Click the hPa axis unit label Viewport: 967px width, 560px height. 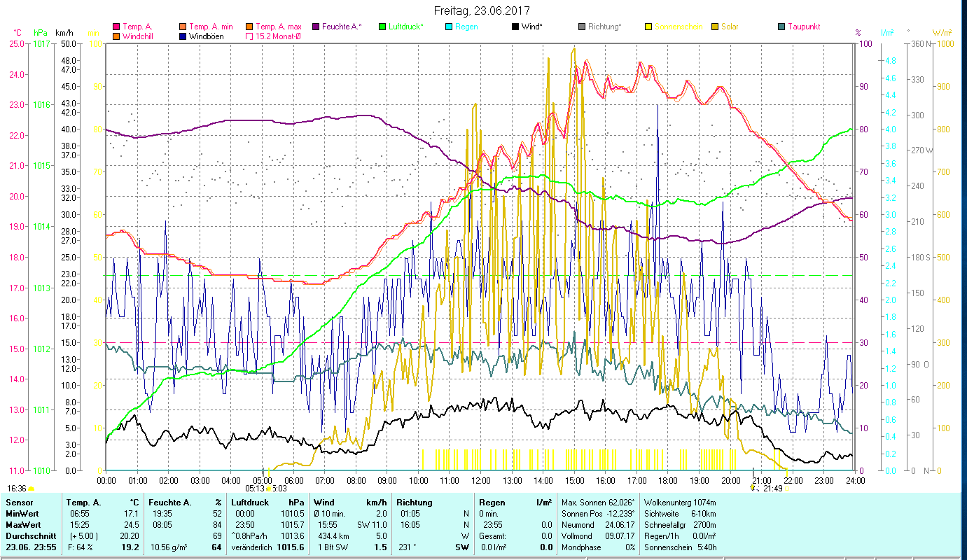point(41,33)
